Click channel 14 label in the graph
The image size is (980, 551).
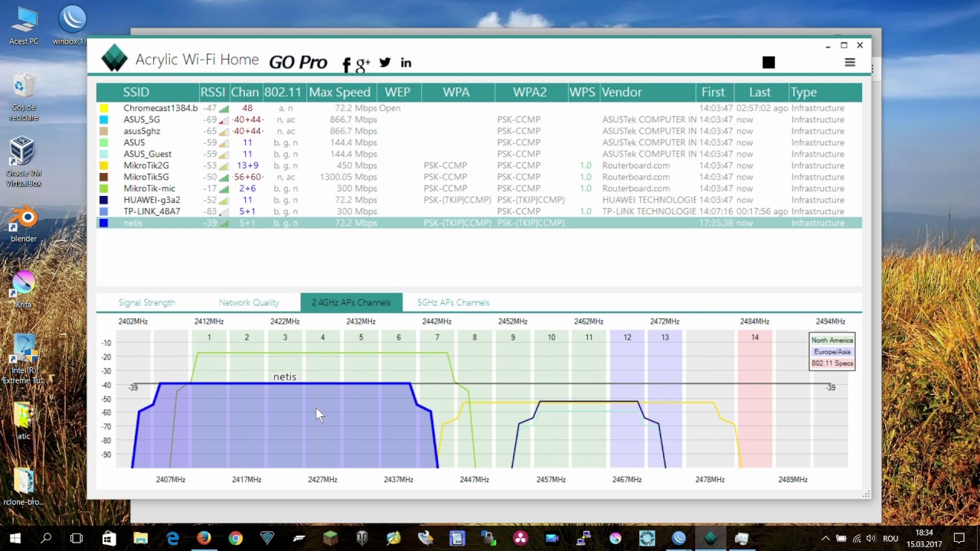tap(755, 337)
